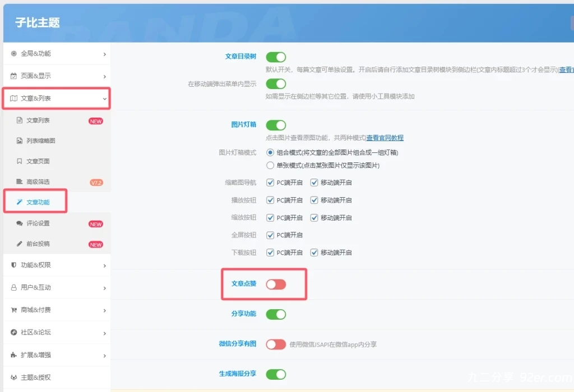574x392 pixels.
Task: Toggle 在移动端弹出菜单内显示 switch
Action: pos(276,84)
